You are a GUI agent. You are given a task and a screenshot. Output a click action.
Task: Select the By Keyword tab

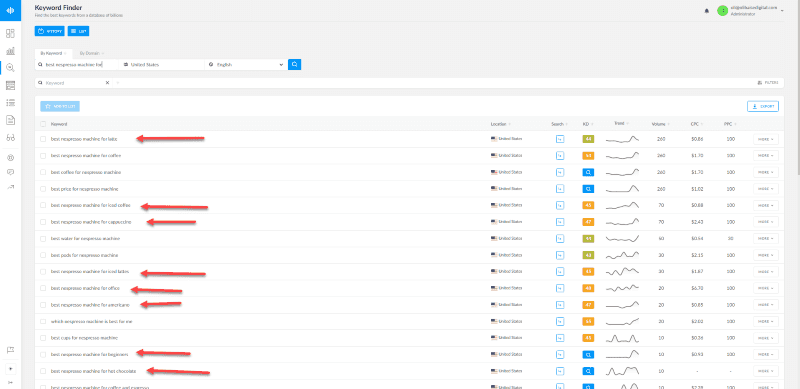click(53, 53)
